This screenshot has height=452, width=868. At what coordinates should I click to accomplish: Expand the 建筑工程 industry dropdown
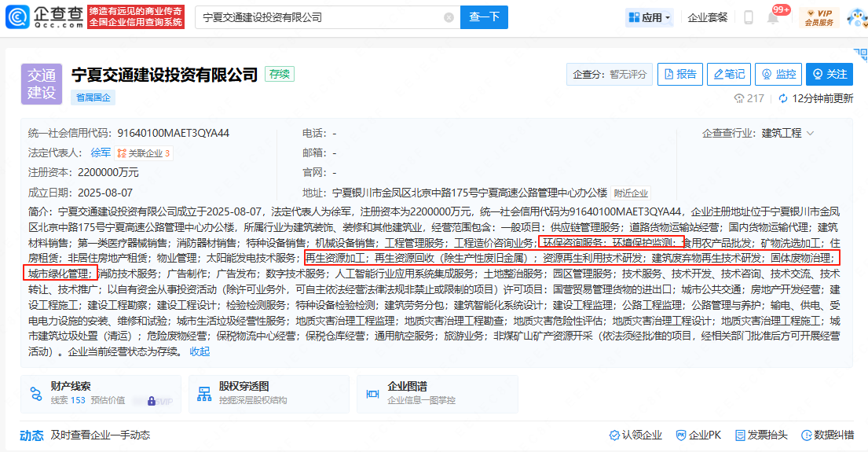tap(788, 134)
